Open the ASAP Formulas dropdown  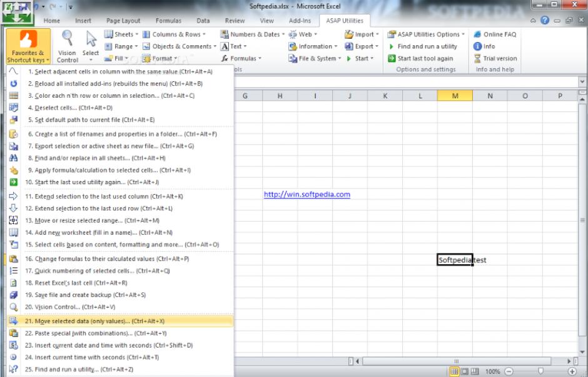click(241, 58)
